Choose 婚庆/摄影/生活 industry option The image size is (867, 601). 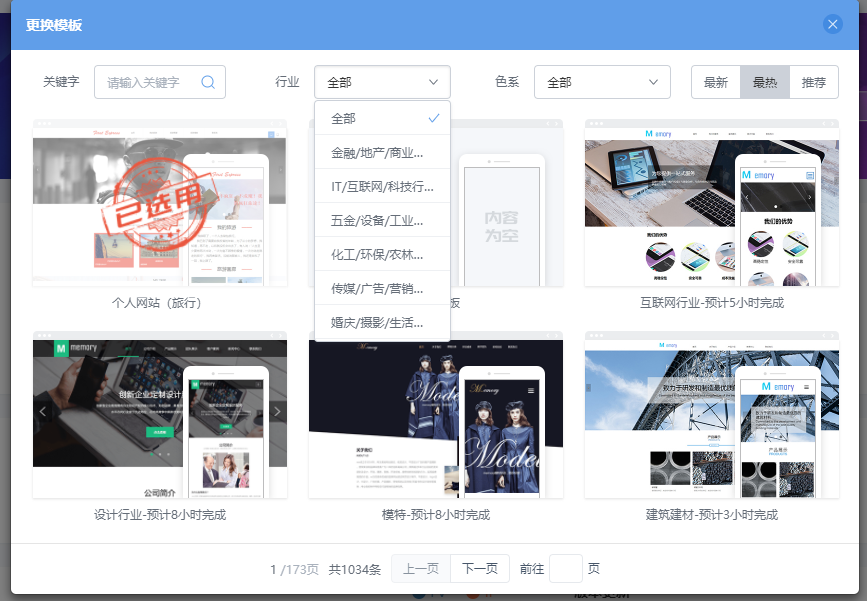coord(382,322)
